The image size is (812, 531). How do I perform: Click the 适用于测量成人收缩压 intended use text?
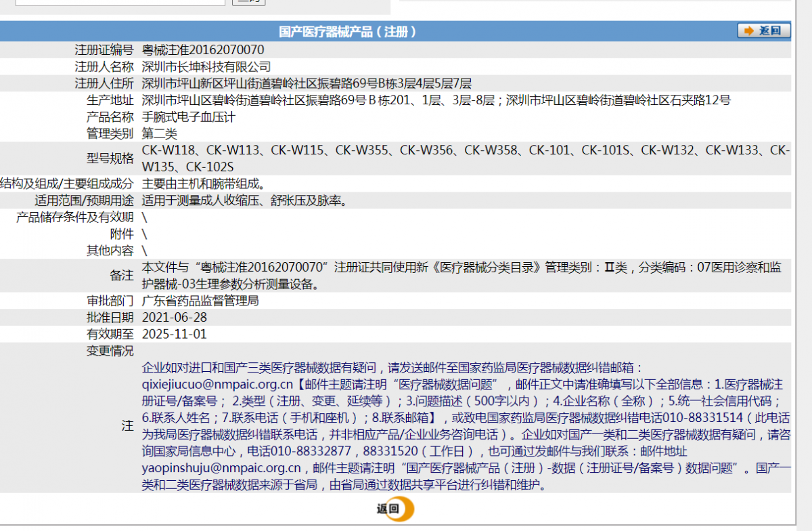[244, 200]
